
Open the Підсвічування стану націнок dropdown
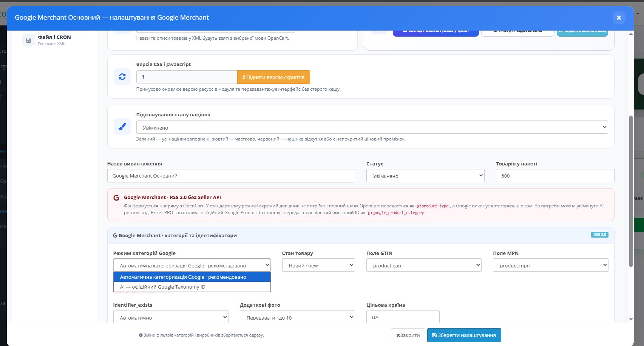tap(372, 127)
